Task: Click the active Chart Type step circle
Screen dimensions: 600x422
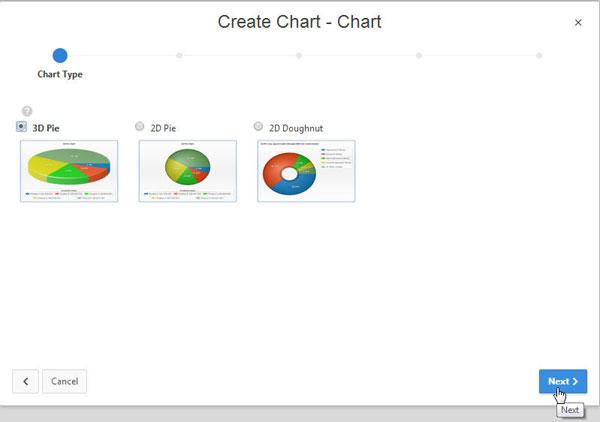Action: click(60, 55)
